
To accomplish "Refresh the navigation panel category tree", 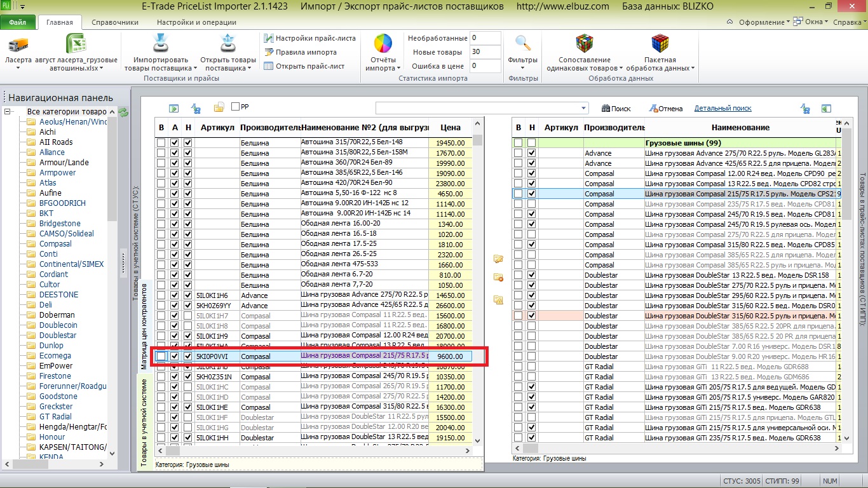I will (x=123, y=112).
